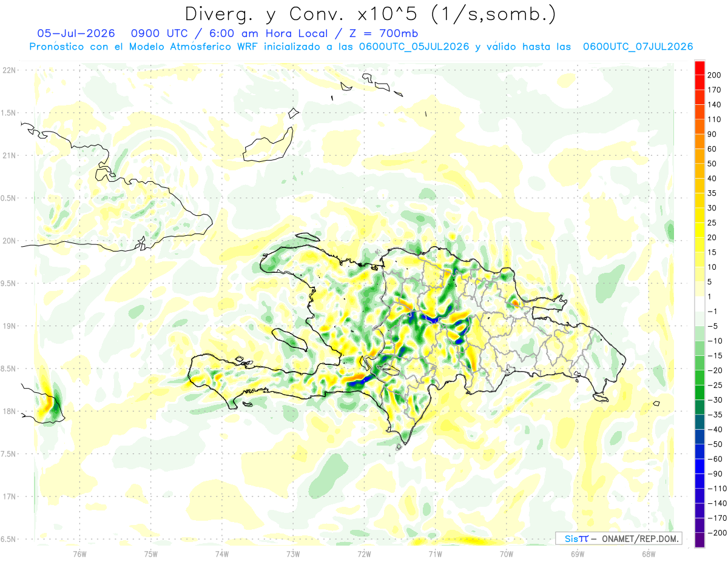728x562 pixels.
Task: Click the -90 color scale label
Action: pos(716,474)
